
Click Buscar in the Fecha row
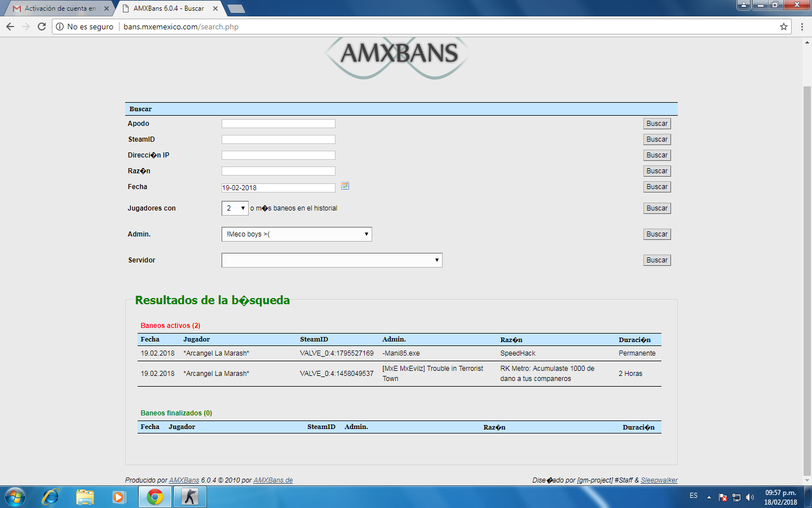click(x=657, y=187)
